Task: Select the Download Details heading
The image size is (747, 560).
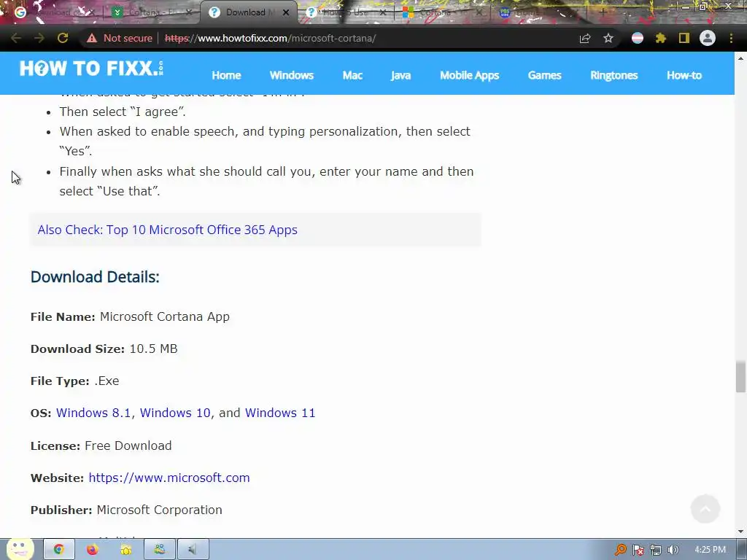Action: [95, 276]
